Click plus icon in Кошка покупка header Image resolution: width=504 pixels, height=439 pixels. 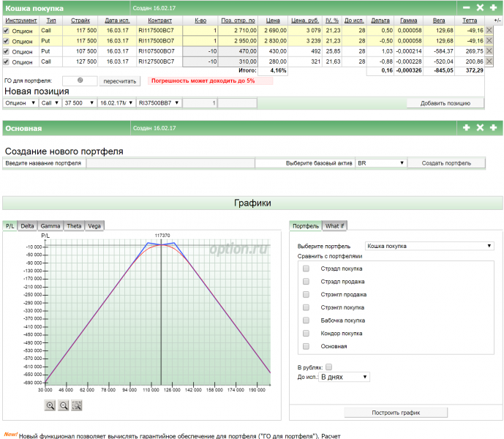[x=494, y=7]
